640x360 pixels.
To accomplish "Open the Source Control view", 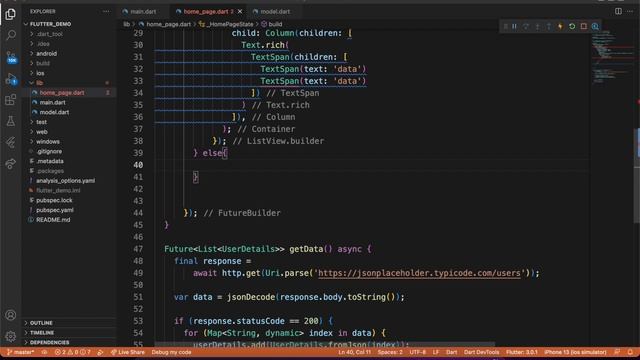I will [11, 57].
